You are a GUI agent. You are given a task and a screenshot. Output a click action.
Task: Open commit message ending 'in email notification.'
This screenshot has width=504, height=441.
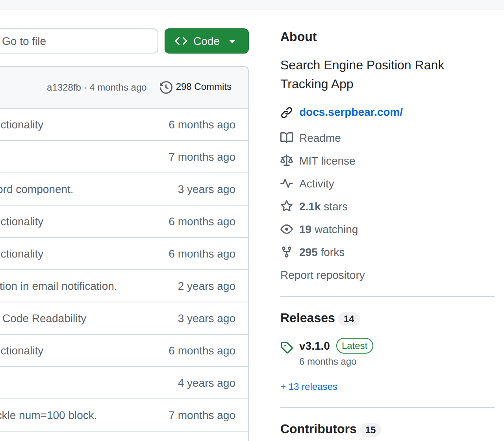[x=58, y=286]
